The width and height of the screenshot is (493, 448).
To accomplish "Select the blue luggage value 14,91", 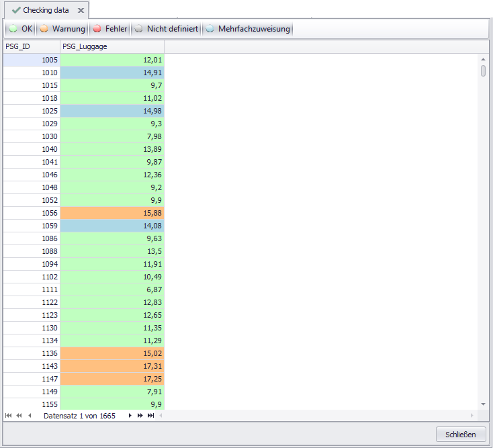I will click(112, 73).
